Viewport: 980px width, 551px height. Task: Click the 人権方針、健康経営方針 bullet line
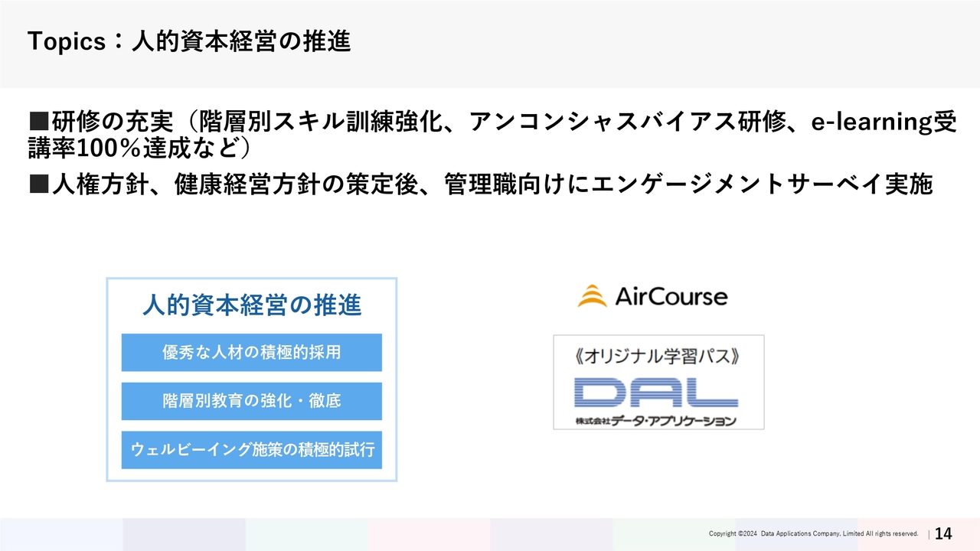(x=481, y=184)
